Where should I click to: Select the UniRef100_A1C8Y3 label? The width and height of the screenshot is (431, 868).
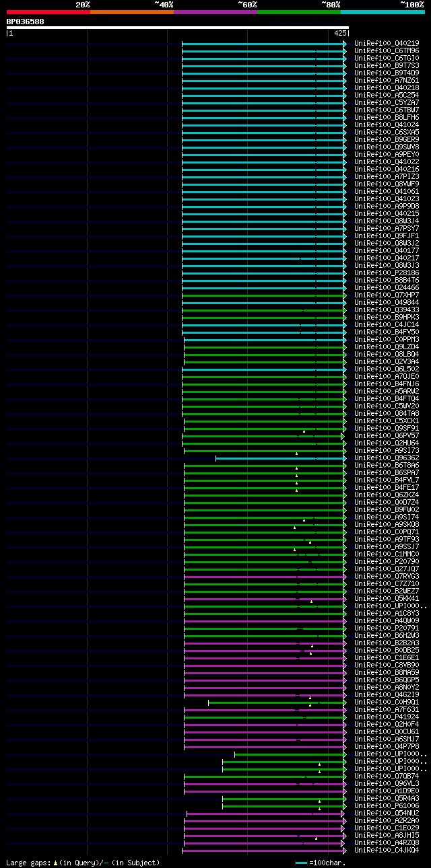pos(387,614)
